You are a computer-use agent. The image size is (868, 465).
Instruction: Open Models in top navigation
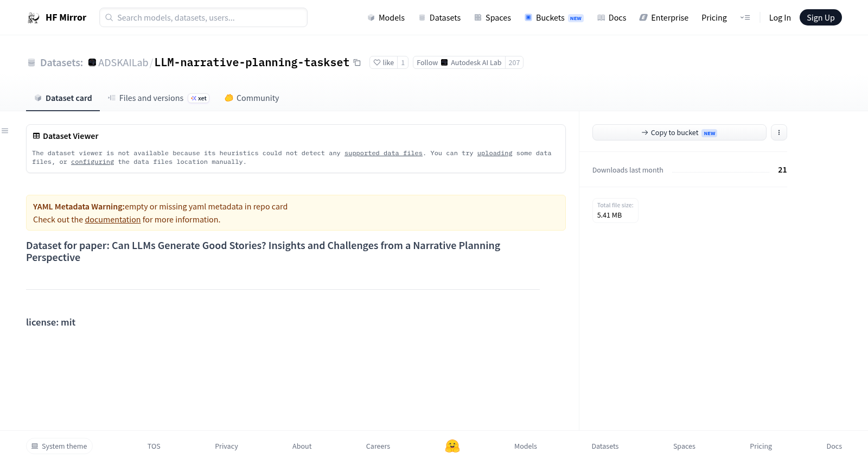tap(386, 18)
